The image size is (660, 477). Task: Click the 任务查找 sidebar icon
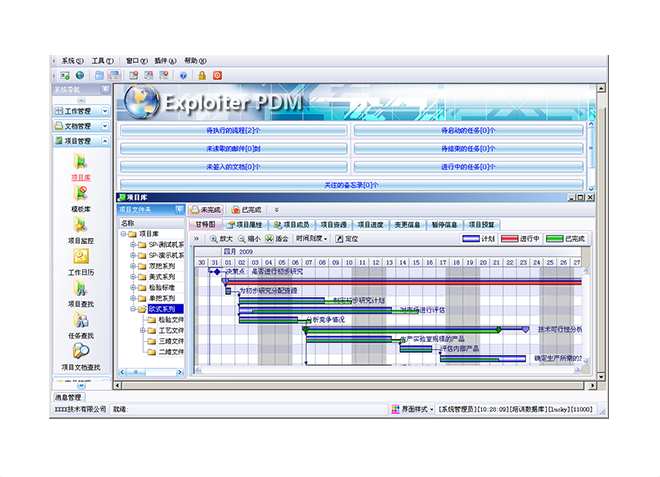(80, 320)
